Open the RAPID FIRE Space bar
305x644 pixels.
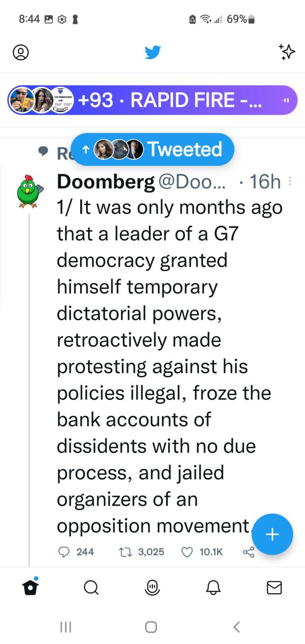click(x=152, y=100)
